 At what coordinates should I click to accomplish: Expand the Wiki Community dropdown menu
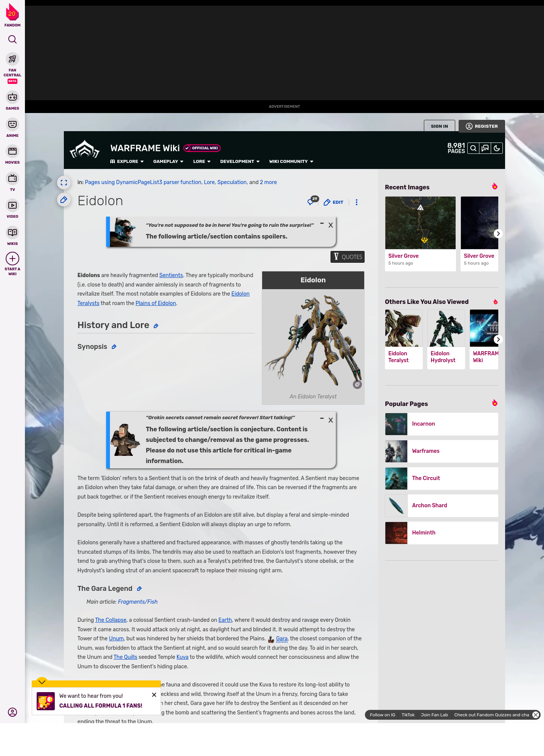[x=291, y=161]
